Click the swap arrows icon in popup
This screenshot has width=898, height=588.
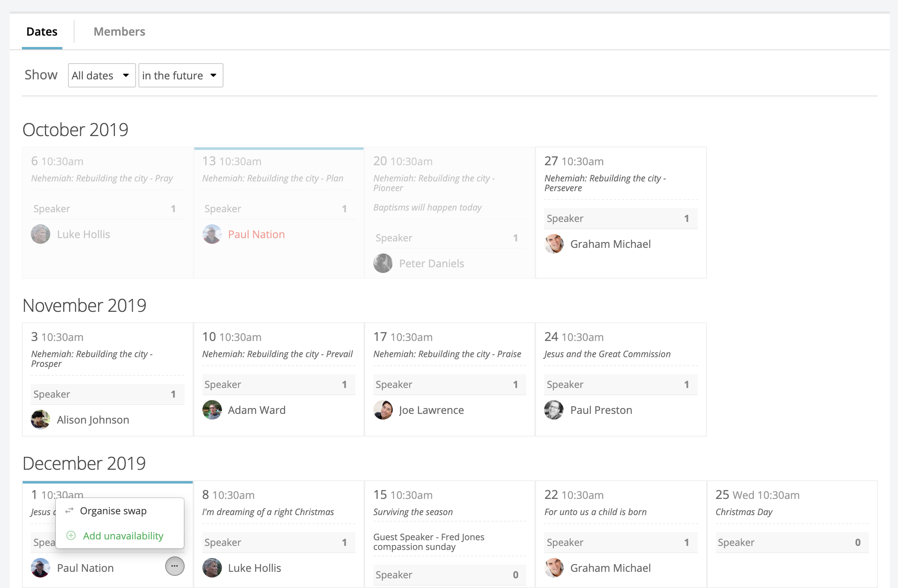tap(69, 511)
